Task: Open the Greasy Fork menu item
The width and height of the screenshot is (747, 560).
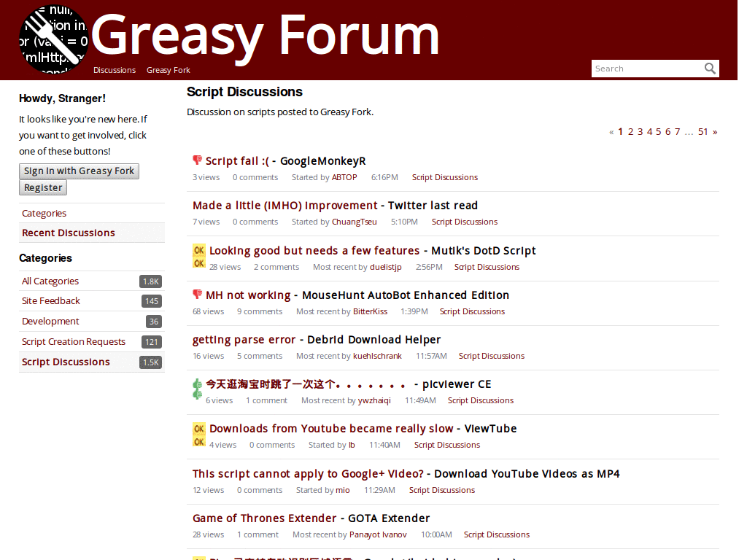Action: [168, 70]
